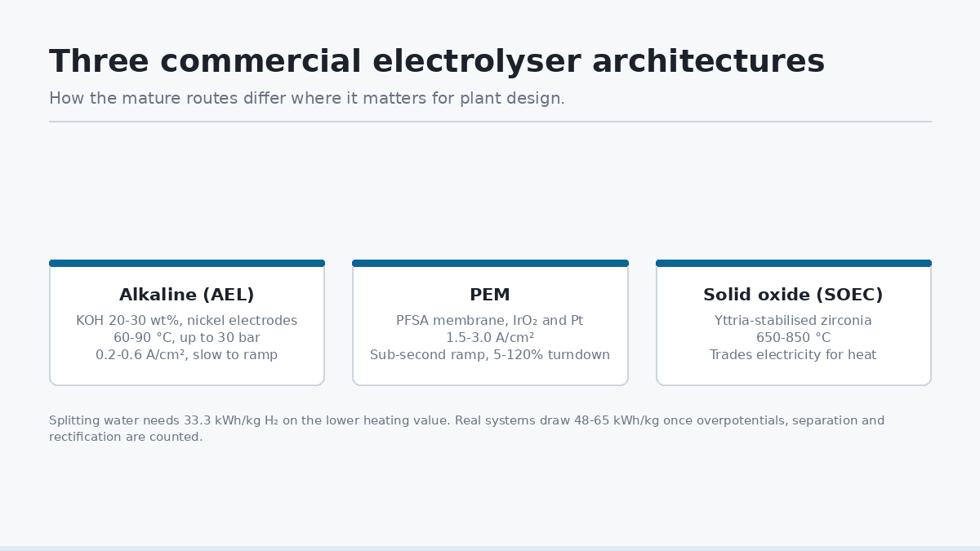Viewport: 980px width, 551px height.
Task: Click the subtitle about mature routes
Action: [307, 99]
